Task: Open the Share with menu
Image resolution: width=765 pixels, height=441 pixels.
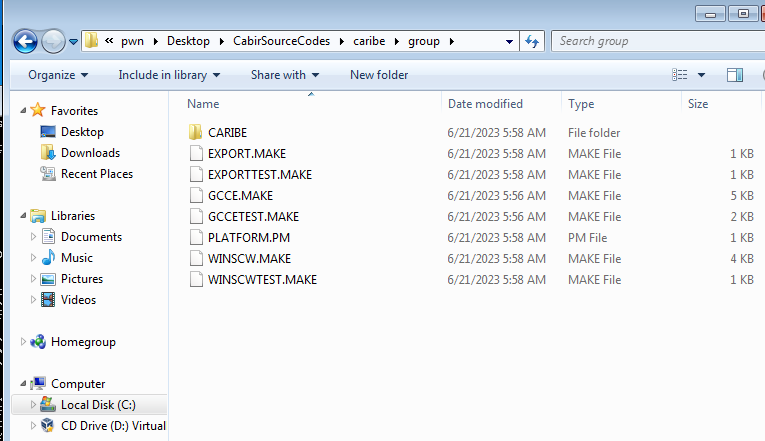Action: (x=285, y=75)
